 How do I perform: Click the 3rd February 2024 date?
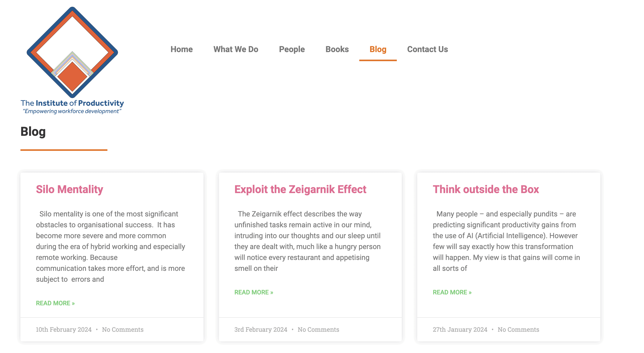[x=261, y=330]
